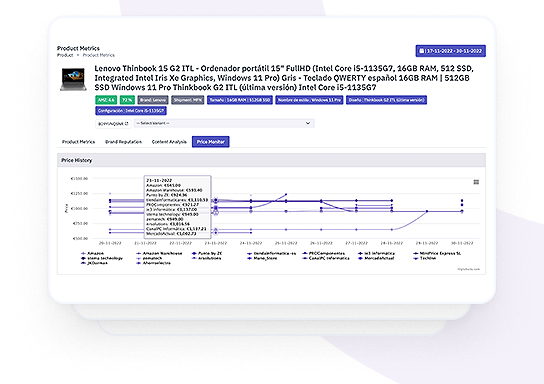Toggle the Ahorraelectro legend series
Screen dimensions: 544x384
[153, 263]
